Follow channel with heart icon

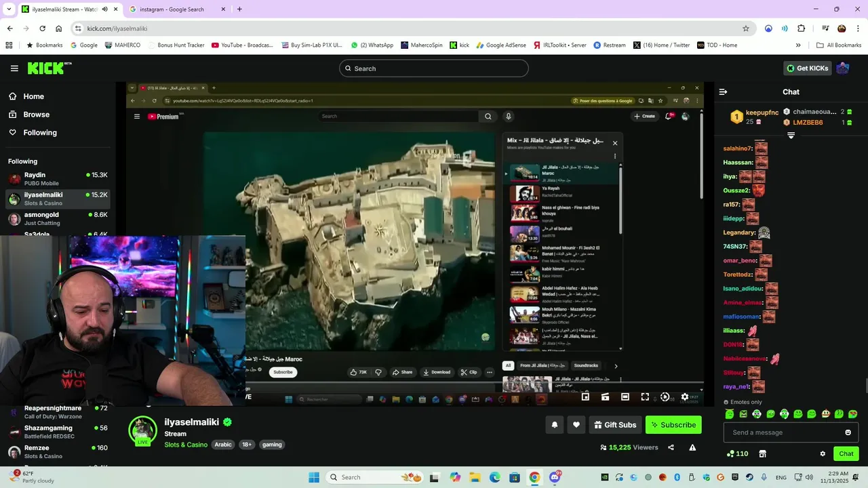coord(576,425)
